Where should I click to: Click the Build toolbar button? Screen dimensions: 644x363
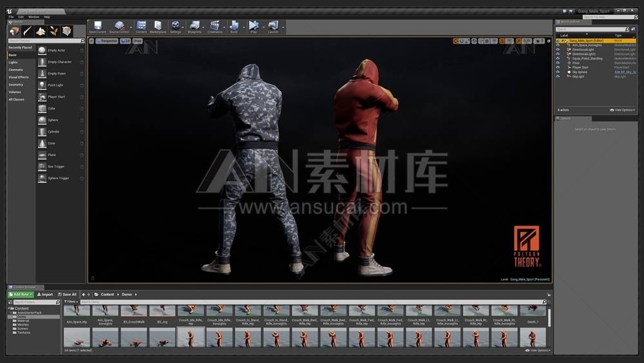click(x=234, y=27)
